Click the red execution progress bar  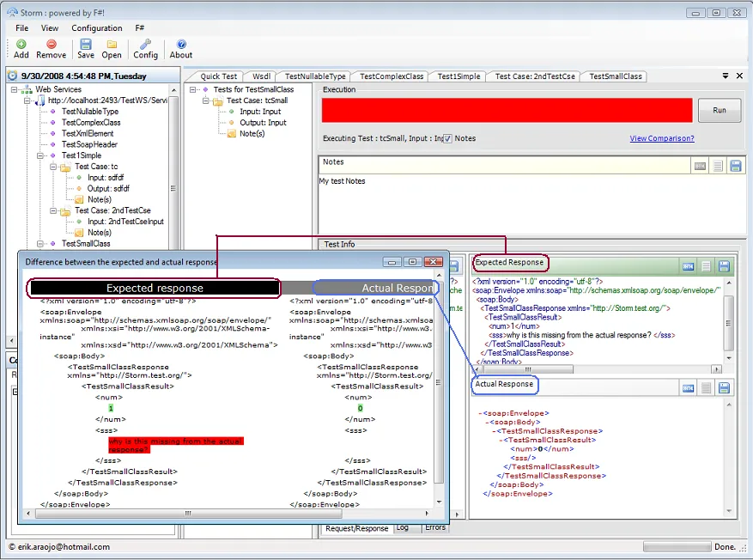click(x=507, y=111)
